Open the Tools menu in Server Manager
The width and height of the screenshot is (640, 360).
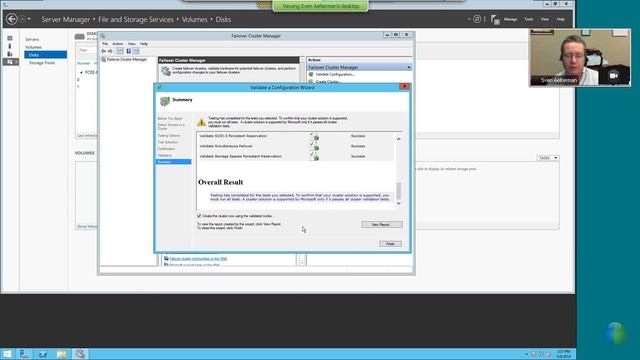click(529, 19)
